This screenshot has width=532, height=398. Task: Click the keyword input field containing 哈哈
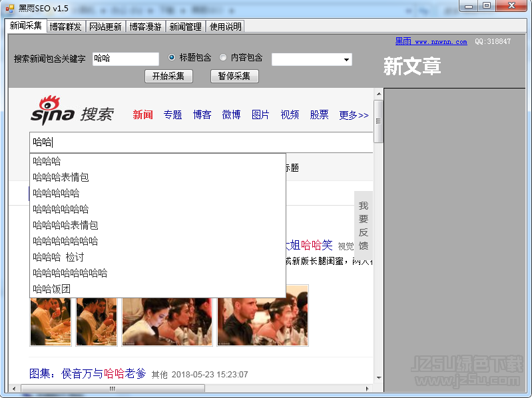click(126, 59)
